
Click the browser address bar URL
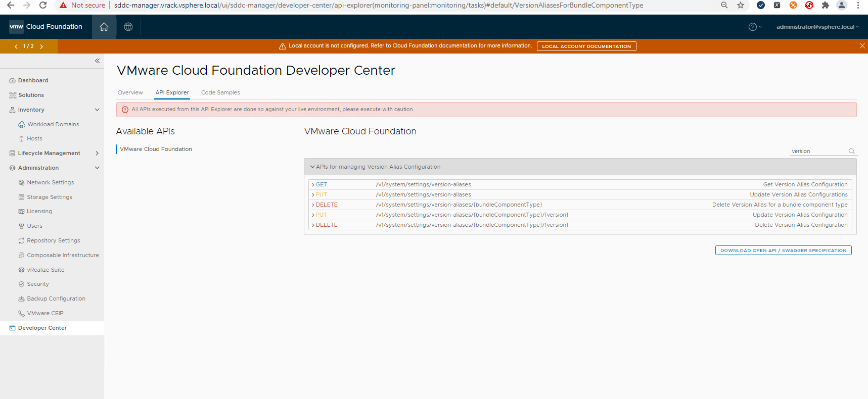(379, 5)
